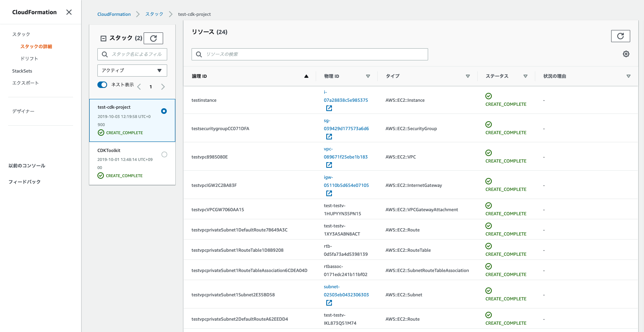Close the CloudFormation side navigation panel
Screen dimensions: 644x332
pyautogui.click(x=69, y=12)
